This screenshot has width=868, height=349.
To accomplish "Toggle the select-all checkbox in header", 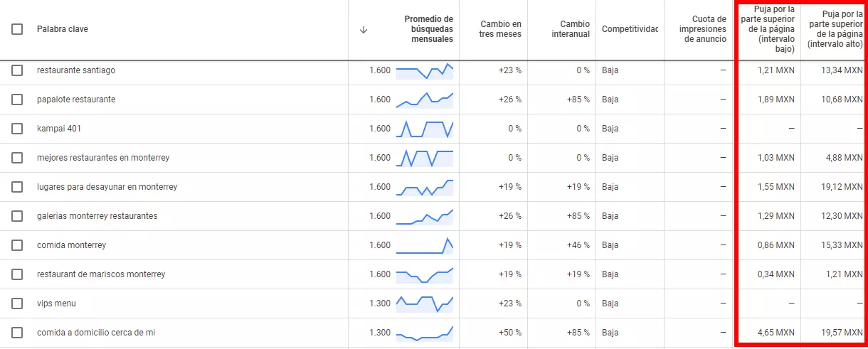I will coord(17,29).
